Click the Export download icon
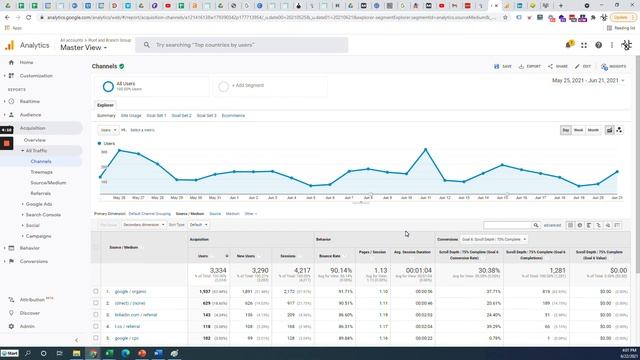The image size is (640, 360). (x=521, y=67)
